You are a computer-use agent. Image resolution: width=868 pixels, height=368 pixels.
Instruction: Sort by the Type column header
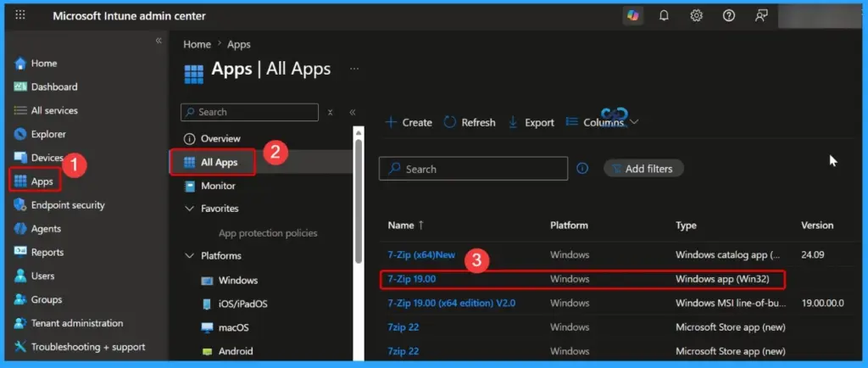pos(686,226)
